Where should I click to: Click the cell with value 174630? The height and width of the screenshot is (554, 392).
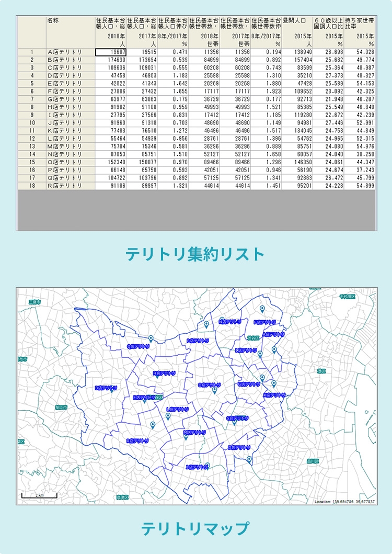point(110,60)
